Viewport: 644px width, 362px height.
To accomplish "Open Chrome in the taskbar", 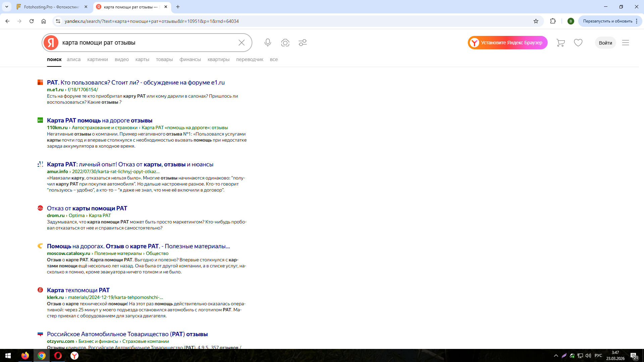I will pos(42,356).
